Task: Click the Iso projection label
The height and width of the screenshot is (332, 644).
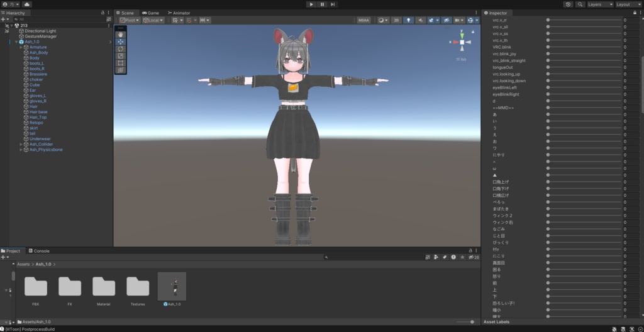Action: (461, 59)
